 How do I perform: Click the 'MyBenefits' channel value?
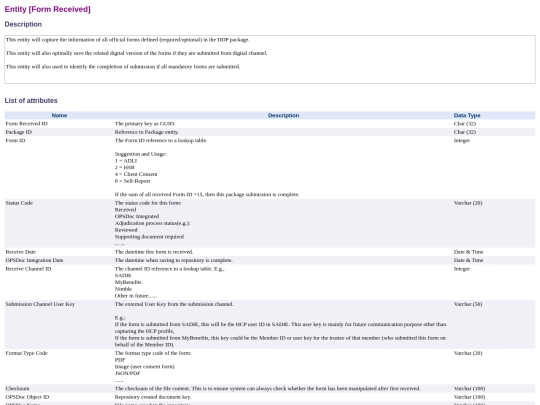(x=128, y=282)
